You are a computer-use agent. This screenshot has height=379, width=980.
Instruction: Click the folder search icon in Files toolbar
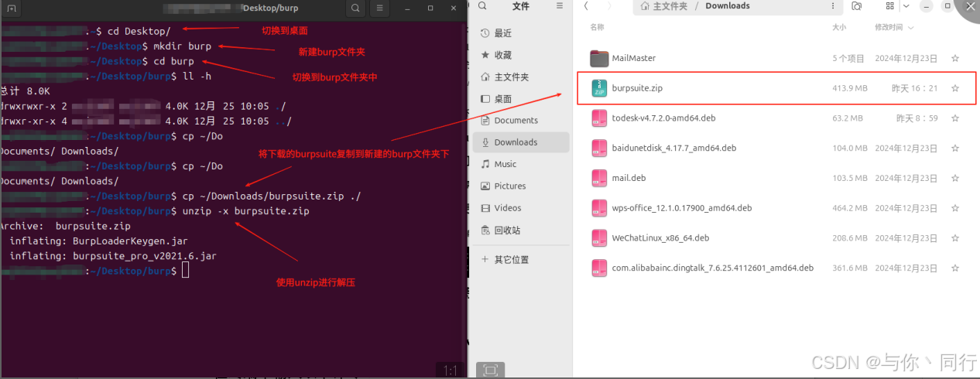click(856, 5)
